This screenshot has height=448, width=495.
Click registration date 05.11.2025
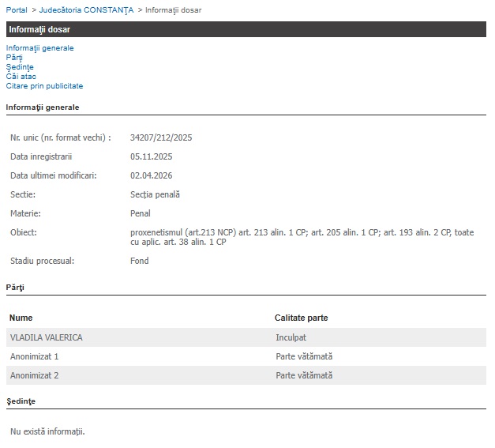[x=151, y=156]
